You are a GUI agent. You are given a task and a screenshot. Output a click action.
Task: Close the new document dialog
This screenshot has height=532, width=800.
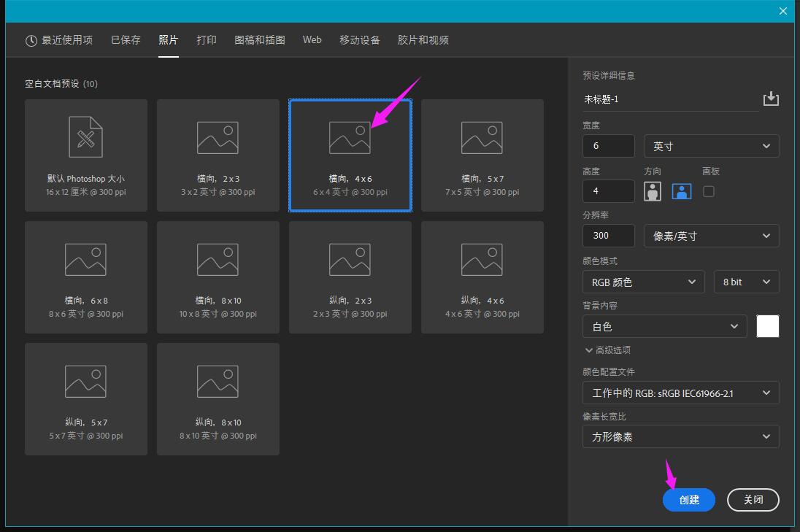point(783,11)
